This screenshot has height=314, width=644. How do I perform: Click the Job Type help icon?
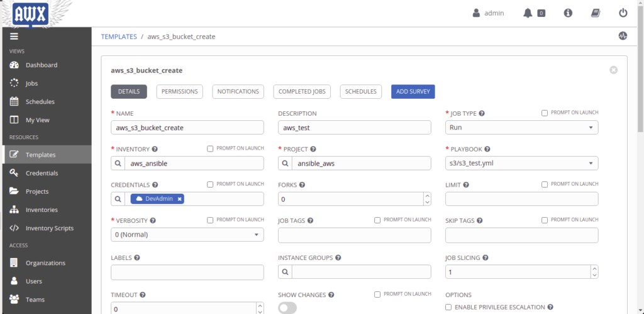482,113
